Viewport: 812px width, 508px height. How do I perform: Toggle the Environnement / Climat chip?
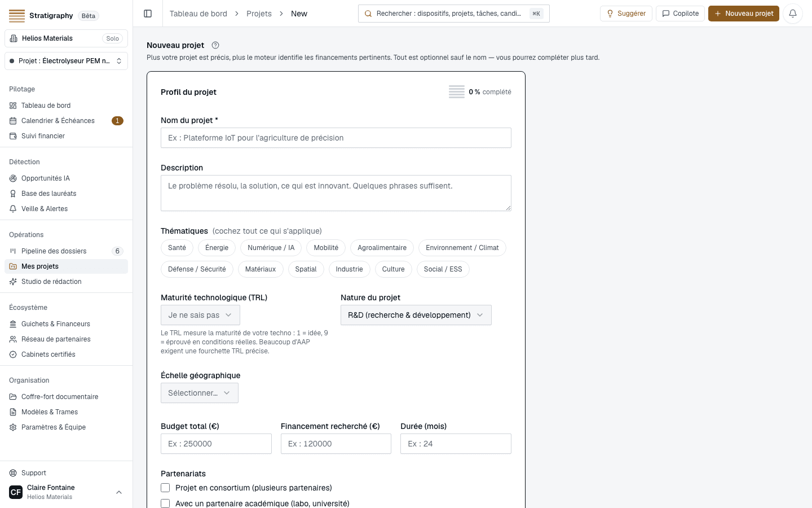point(462,248)
